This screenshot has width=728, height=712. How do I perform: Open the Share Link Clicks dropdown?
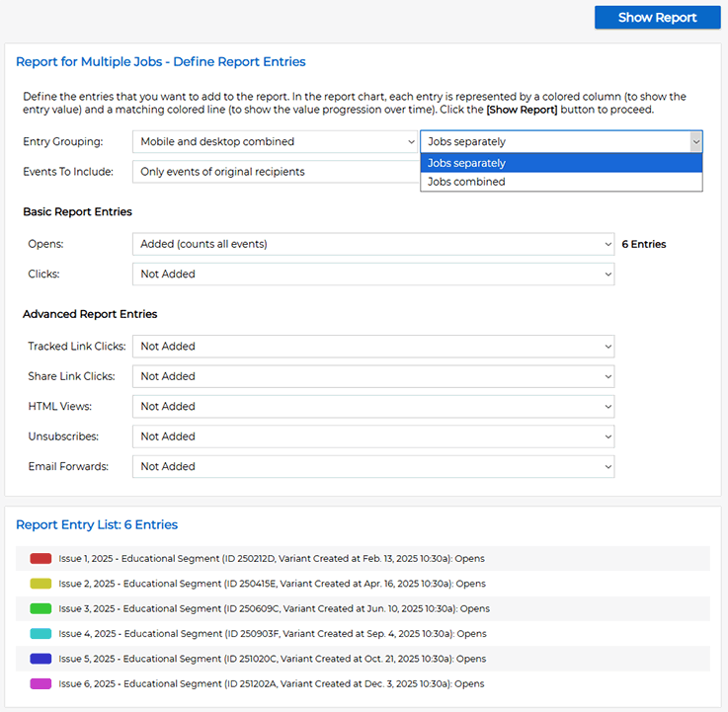pyautogui.click(x=372, y=376)
